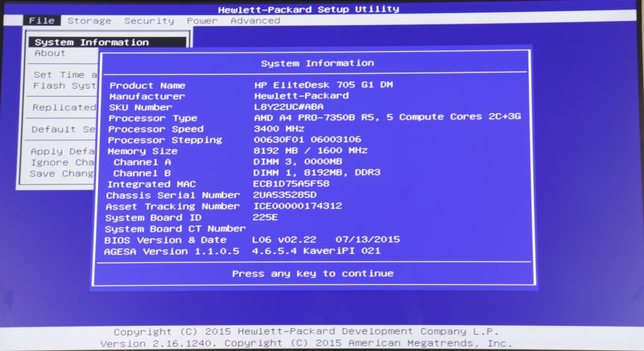Click the ICE00000174312 asset value
The width and height of the screenshot is (644, 351).
pos(297,206)
